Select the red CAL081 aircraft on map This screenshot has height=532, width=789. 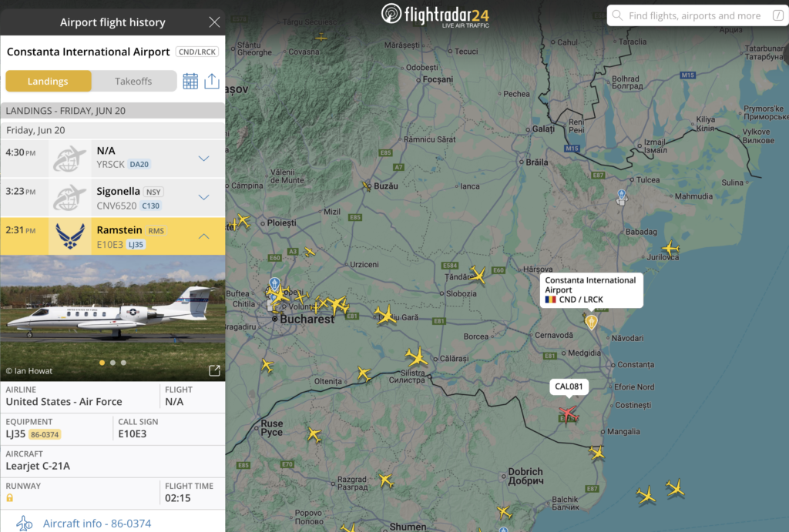569,415
